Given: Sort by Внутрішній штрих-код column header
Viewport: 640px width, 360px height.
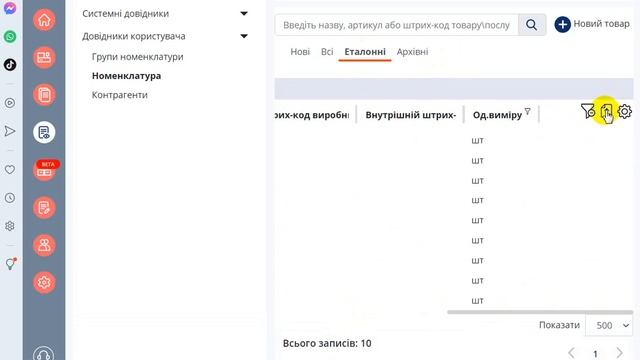Looking at the screenshot, I should [x=411, y=115].
